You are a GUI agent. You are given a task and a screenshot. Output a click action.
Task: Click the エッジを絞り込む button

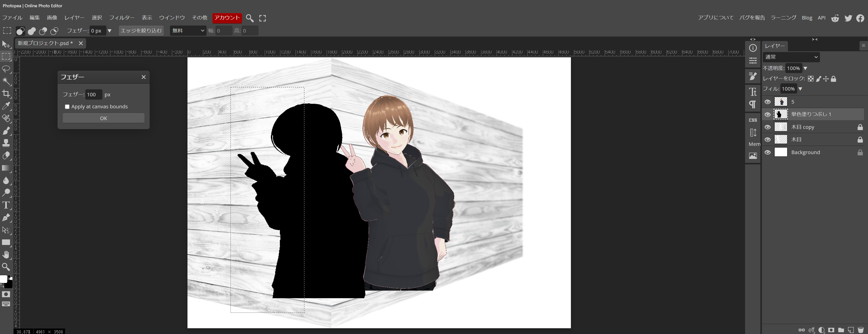[x=141, y=31]
